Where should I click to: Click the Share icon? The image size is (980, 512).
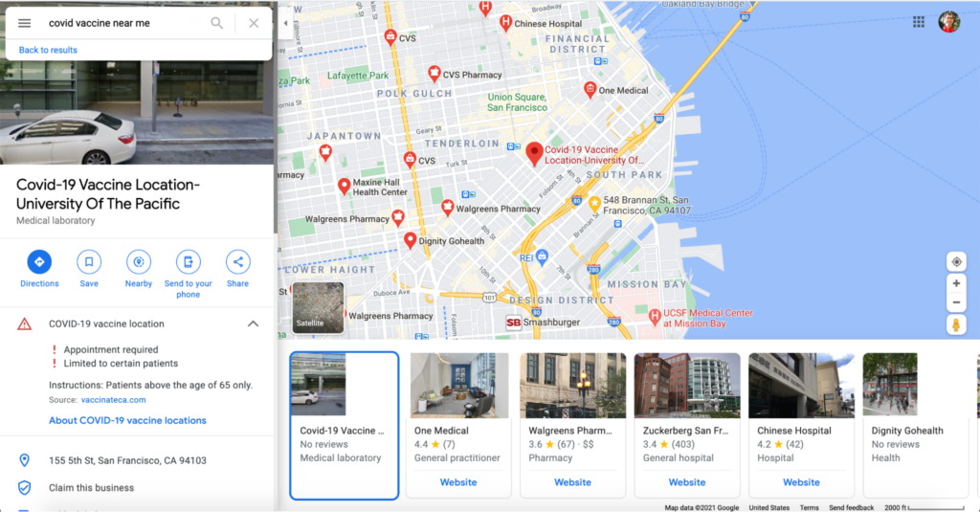click(237, 261)
